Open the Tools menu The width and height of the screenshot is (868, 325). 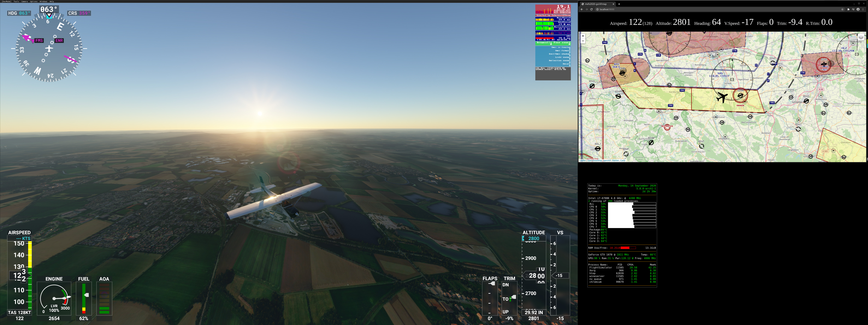(16, 1)
